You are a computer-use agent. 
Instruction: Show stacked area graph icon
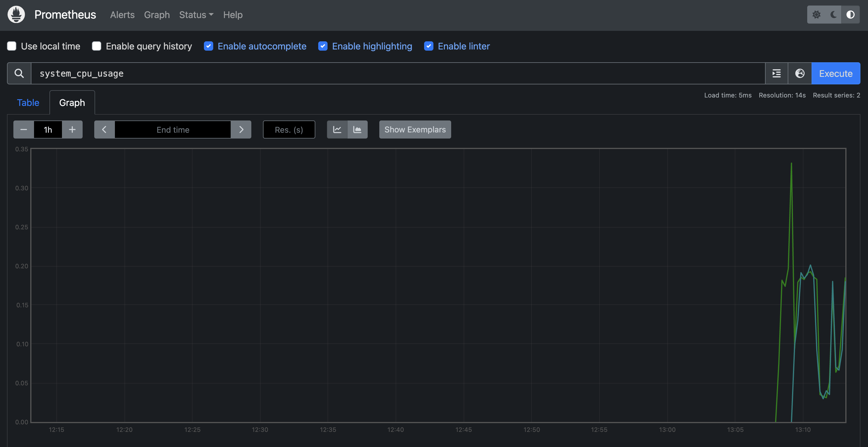click(x=357, y=130)
